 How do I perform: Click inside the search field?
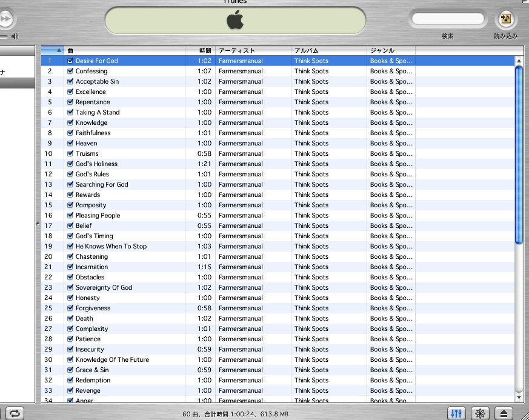pos(448,19)
